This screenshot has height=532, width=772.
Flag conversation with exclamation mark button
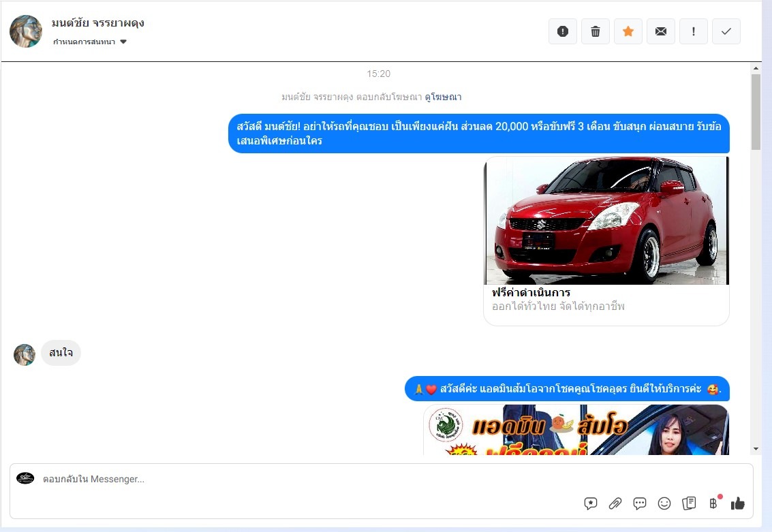694,31
